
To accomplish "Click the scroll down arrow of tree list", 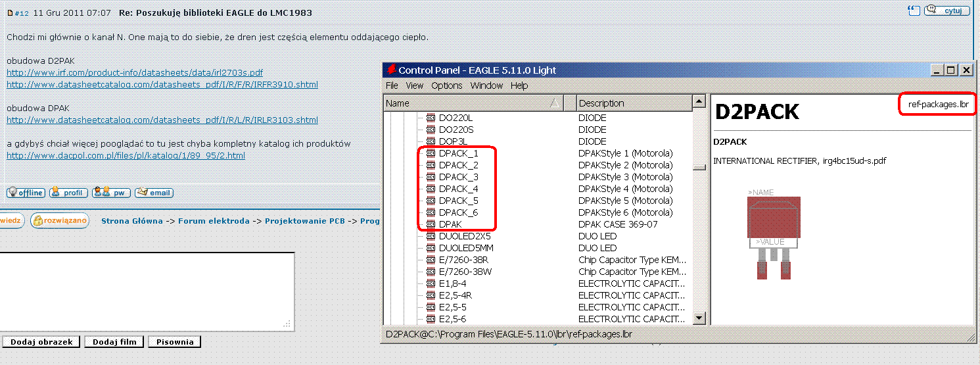I will pyautogui.click(x=699, y=318).
